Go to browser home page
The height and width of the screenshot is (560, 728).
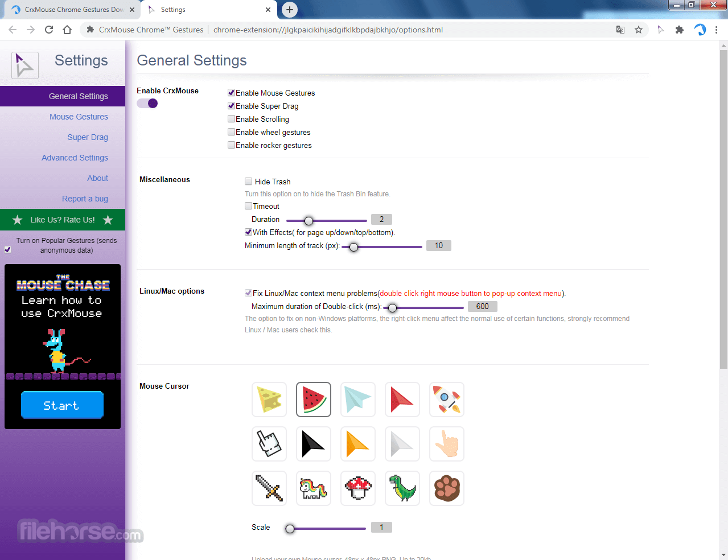tap(67, 30)
